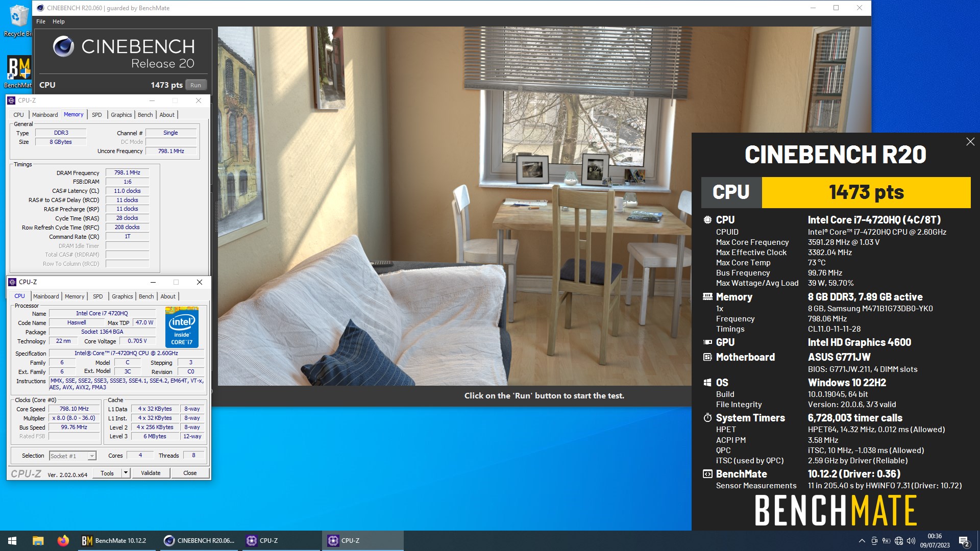
Task: Click the Motherboard icon in the BenchMate panel
Action: pos(707,357)
